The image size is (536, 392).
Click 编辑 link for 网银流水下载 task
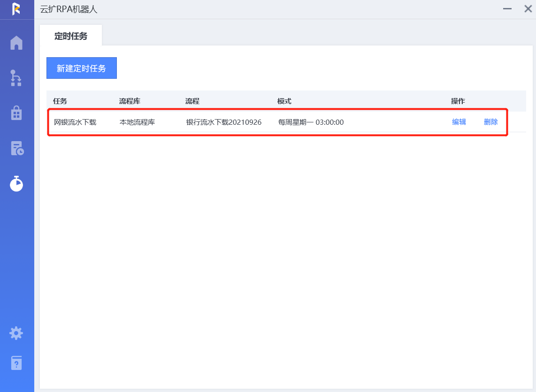coord(459,122)
